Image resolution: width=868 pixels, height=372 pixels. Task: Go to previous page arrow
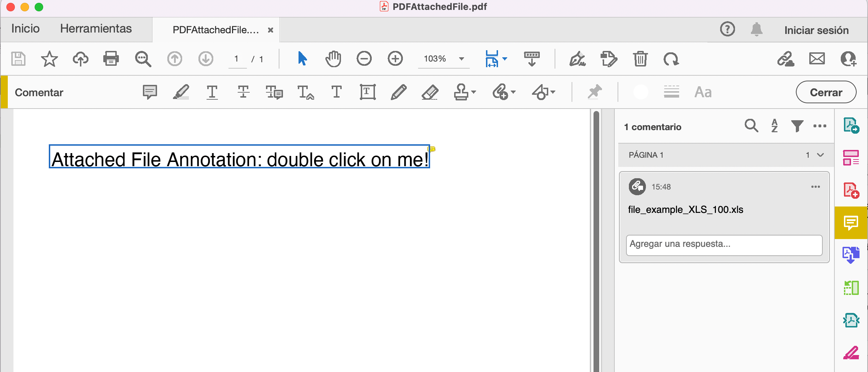(x=174, y=59)
